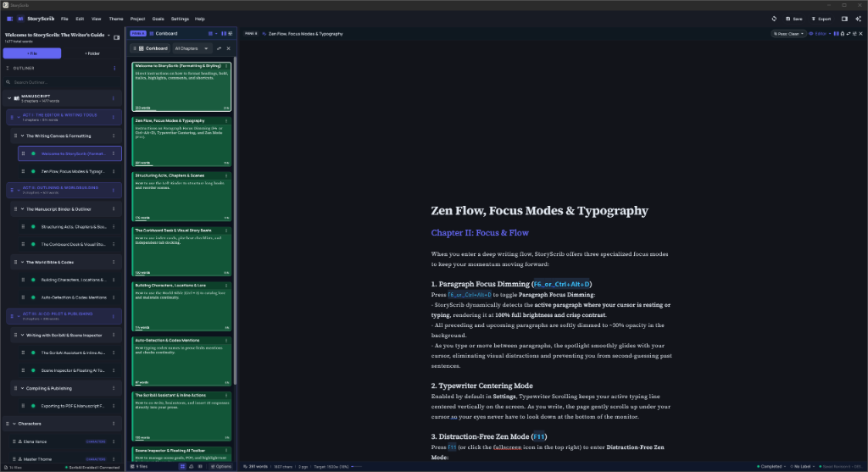The height and width of the screenshot is (472, 868).
Task: Open the Help menu
Action: click(199, 19)
